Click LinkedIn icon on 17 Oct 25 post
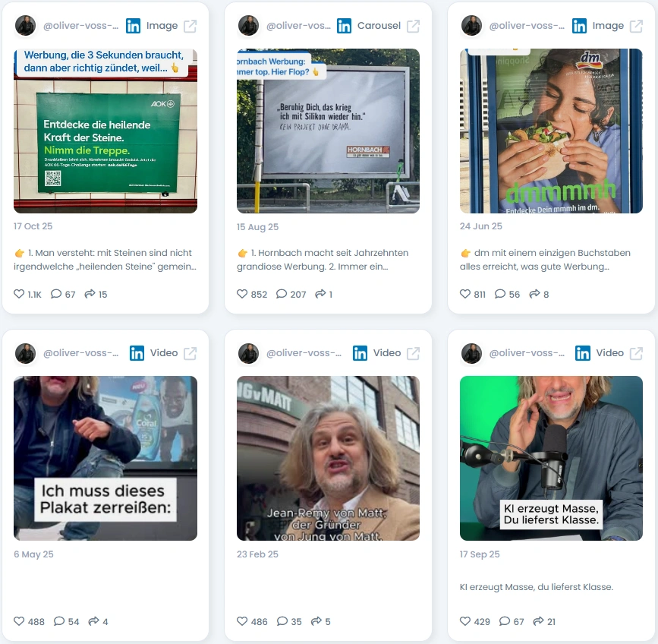Screen dimensions: 658x644 tap(134, 26)
